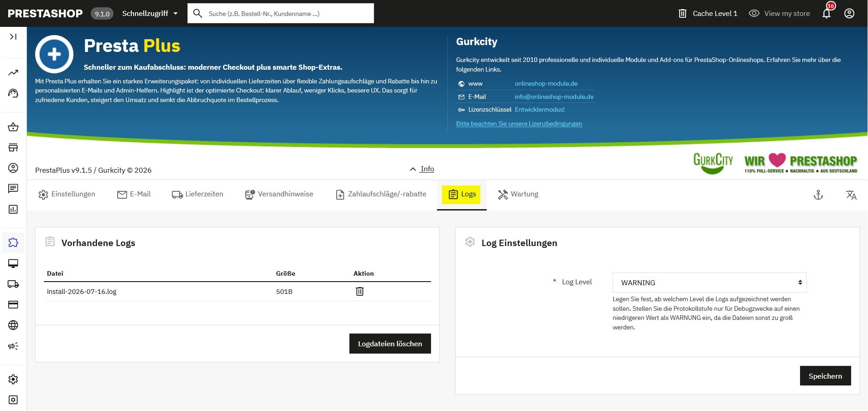Click the Größe column header

[x=286, y=273]
